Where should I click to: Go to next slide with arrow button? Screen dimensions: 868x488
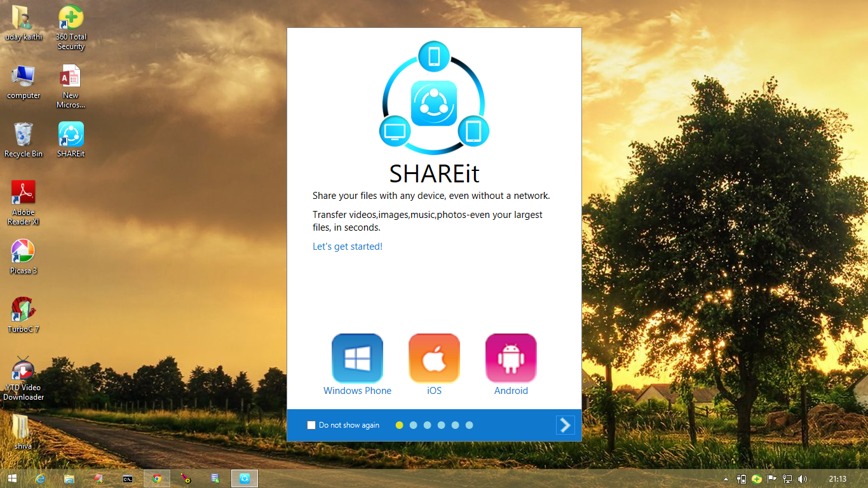[566, 425]
